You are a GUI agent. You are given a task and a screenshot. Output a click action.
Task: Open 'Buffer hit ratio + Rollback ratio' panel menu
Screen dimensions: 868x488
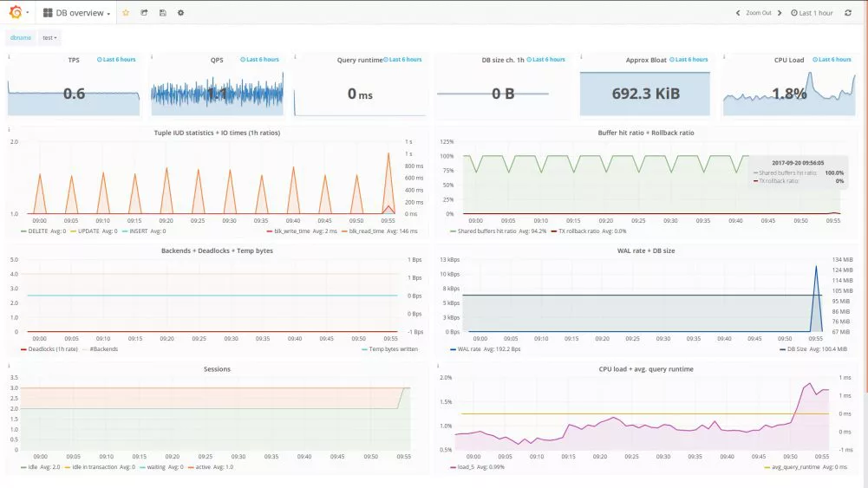[x=646, y=133]
